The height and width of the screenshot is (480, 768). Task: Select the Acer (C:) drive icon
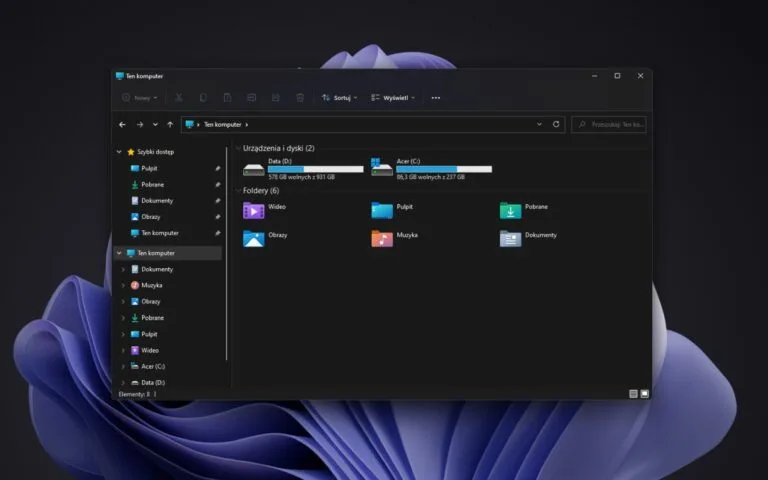click(x=382, y=168)
